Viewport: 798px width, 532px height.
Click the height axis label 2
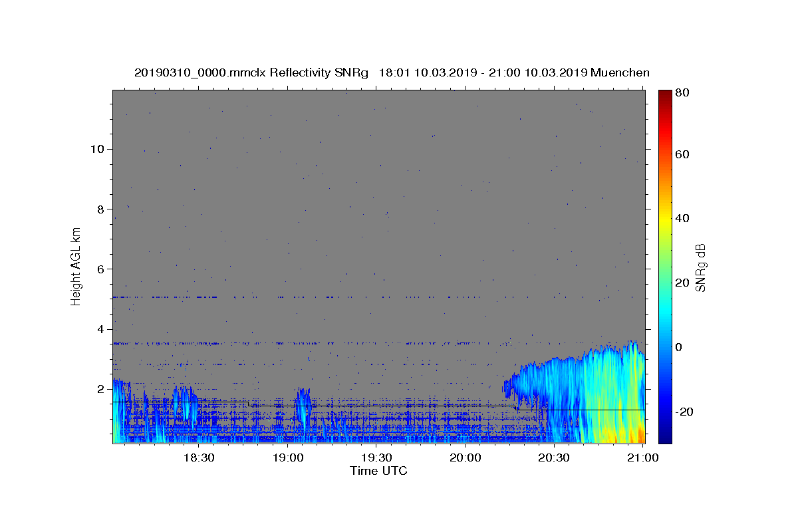[101, 389]
